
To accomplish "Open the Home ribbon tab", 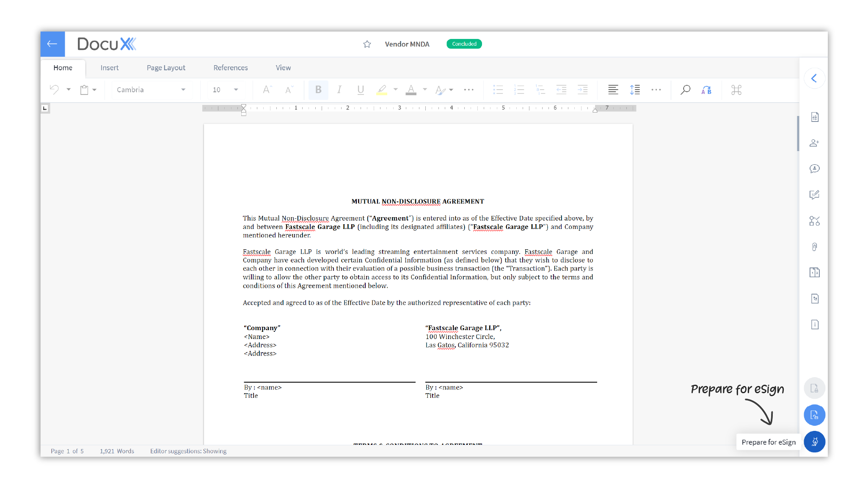I will point(63,68).
